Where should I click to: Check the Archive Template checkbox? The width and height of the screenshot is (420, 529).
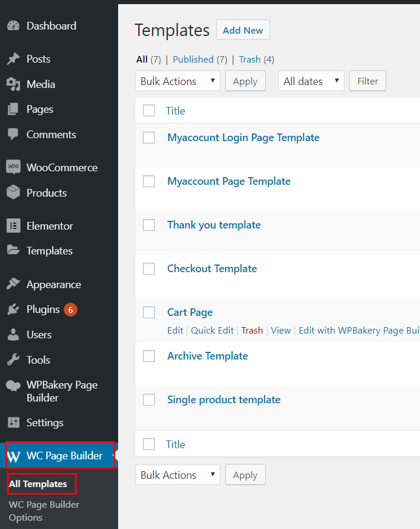[x=149, y=356]
